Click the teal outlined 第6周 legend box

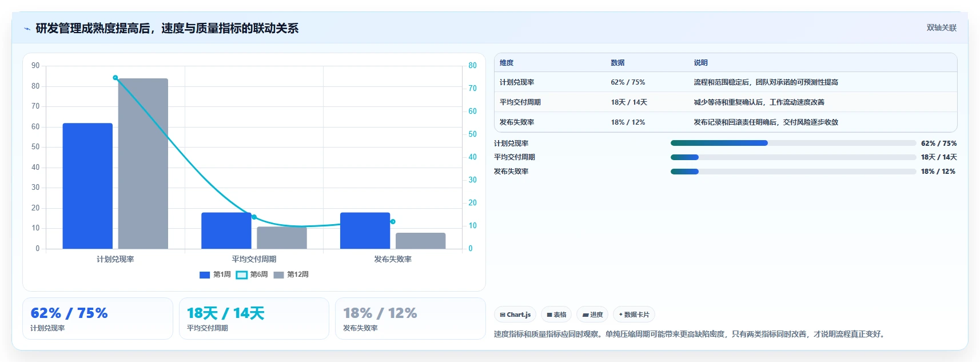[241, 275]
